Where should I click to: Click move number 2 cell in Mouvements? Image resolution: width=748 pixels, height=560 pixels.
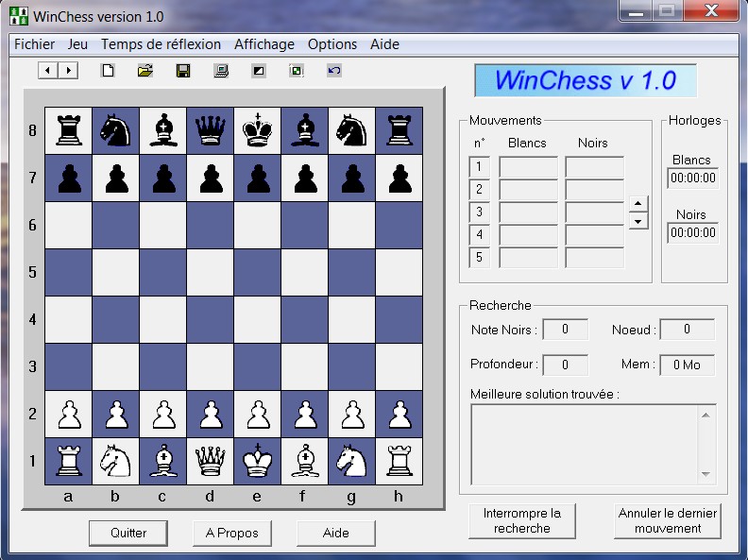click(x=480, y=190)
